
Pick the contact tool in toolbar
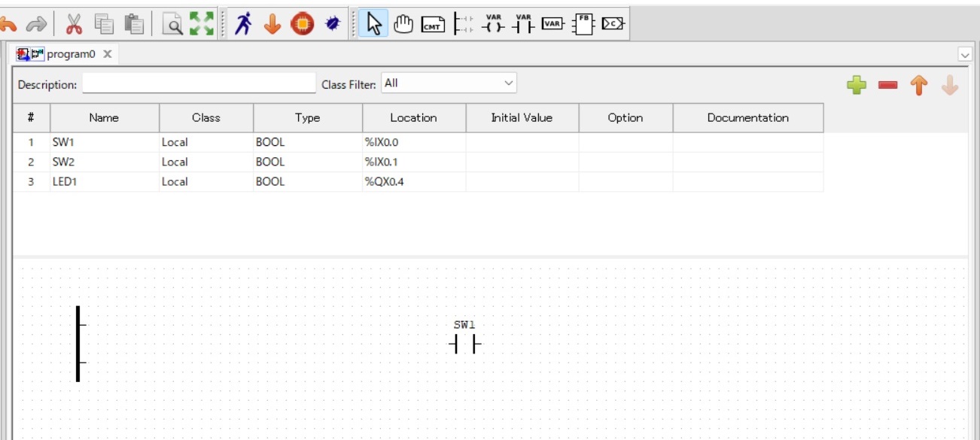coord(523,25)
